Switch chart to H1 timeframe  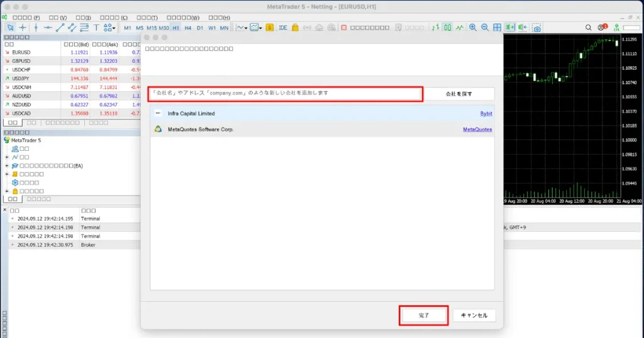(176, 28)
